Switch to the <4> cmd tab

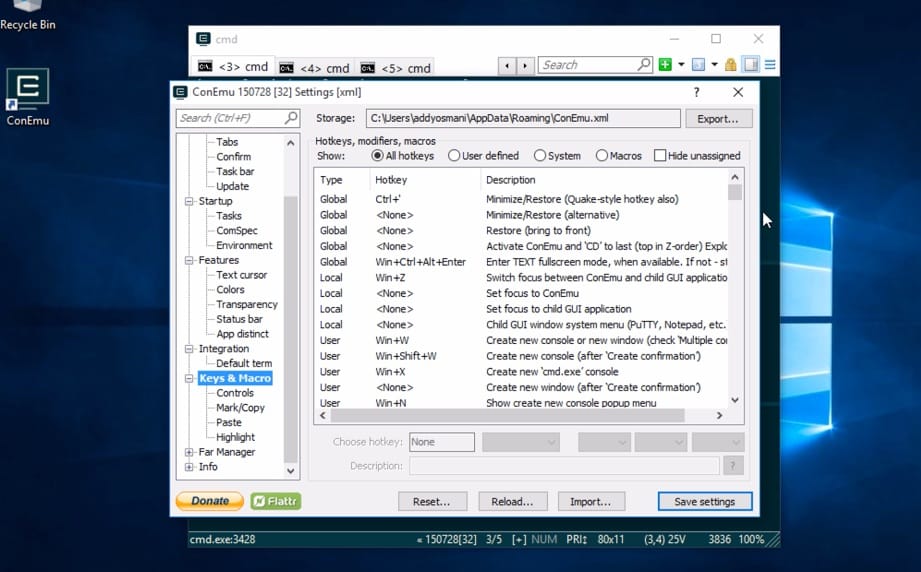coord(315,68)
